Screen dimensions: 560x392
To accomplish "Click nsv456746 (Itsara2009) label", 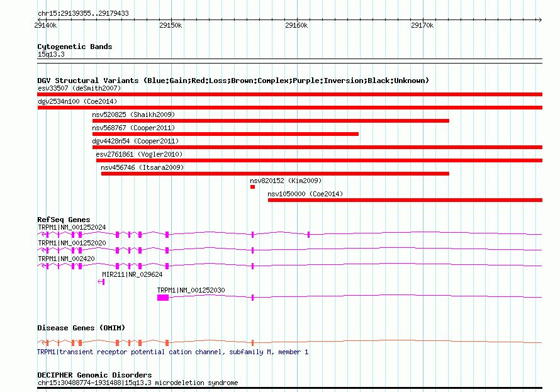I will click(x=142, y=167).
